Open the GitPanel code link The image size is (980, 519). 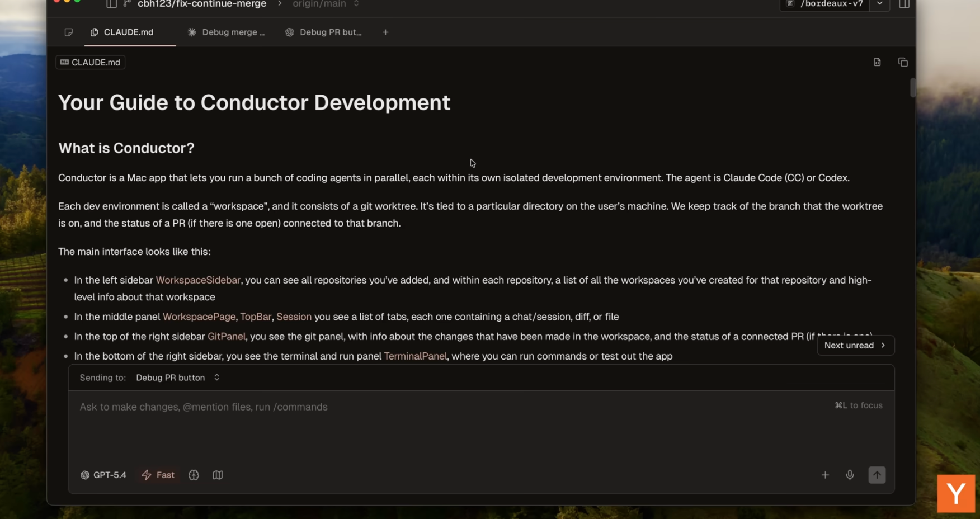[227, 336]
